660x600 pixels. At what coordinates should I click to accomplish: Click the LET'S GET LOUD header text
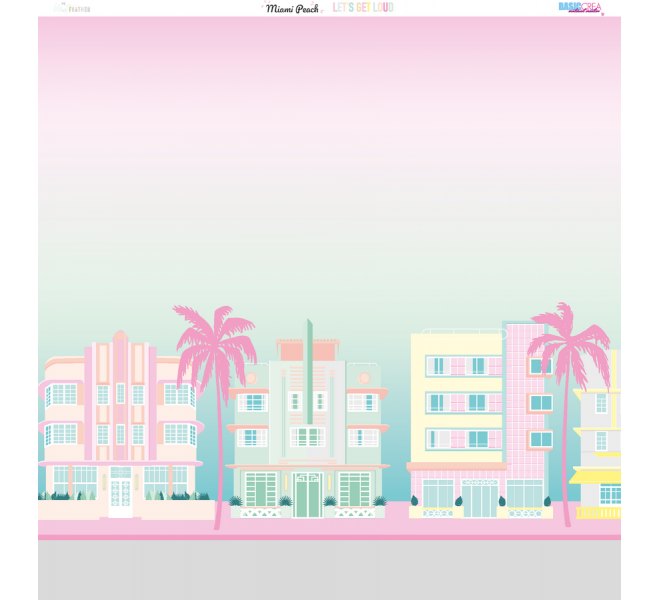pyautogui.click(x=363, y=8)
